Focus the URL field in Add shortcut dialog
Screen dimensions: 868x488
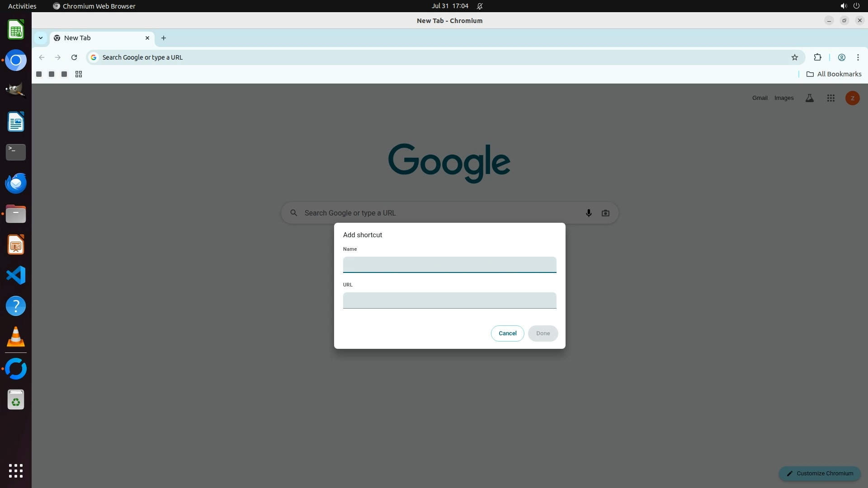449,300
